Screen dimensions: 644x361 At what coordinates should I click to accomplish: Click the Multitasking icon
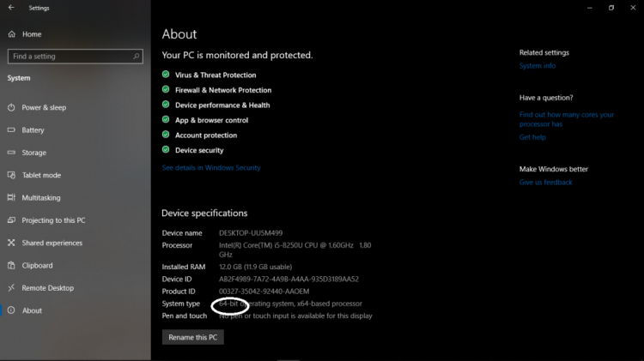click(11, 198)
